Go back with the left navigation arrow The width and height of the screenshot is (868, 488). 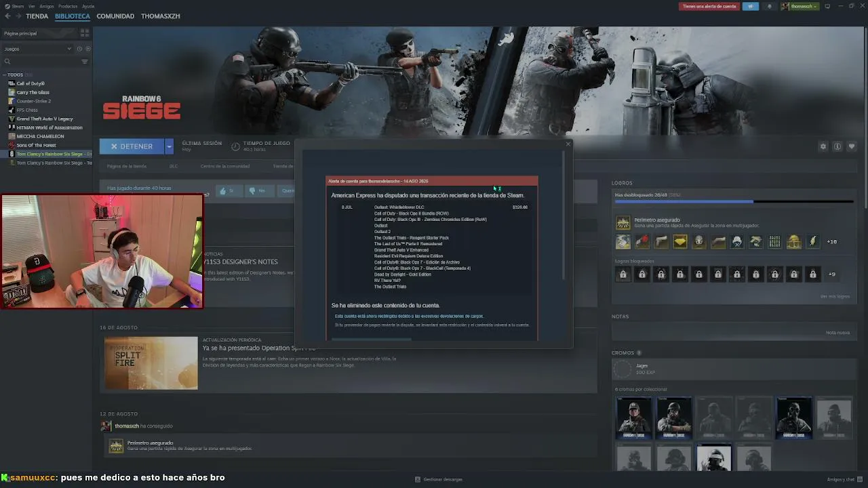coord(6,16)
